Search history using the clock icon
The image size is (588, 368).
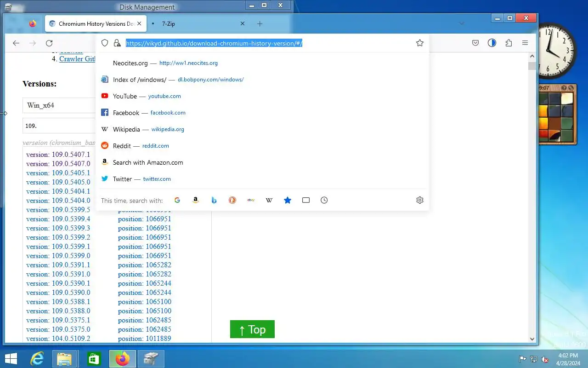pos(324,200)
